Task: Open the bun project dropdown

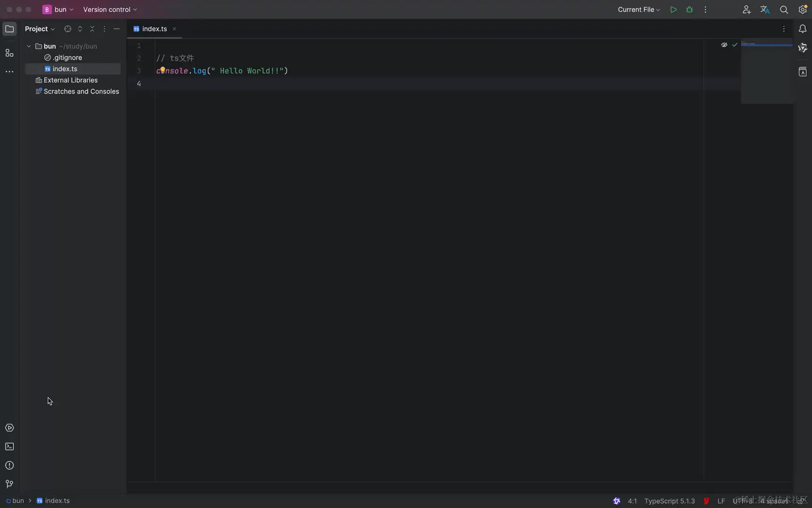Action: tap(58, 9)
